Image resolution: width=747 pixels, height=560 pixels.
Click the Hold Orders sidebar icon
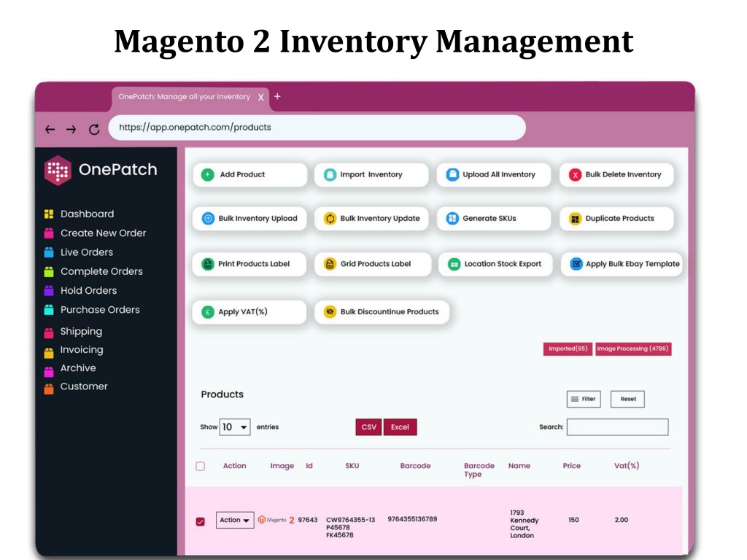click(49, 290)
